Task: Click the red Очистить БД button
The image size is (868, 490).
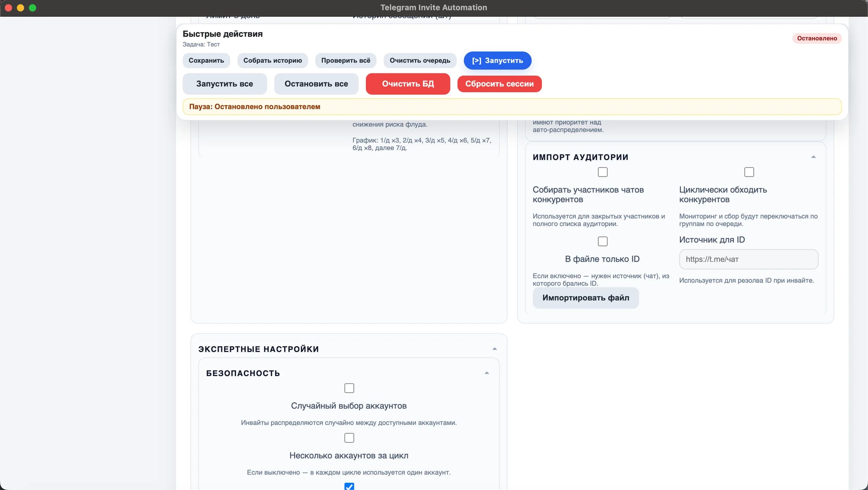Action: [408, 84]
